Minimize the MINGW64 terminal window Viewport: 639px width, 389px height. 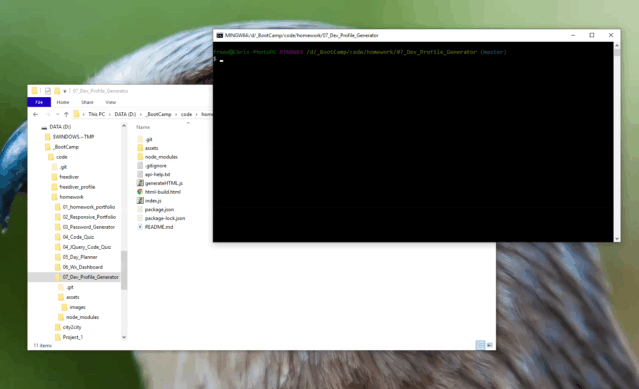click(573, 35)
